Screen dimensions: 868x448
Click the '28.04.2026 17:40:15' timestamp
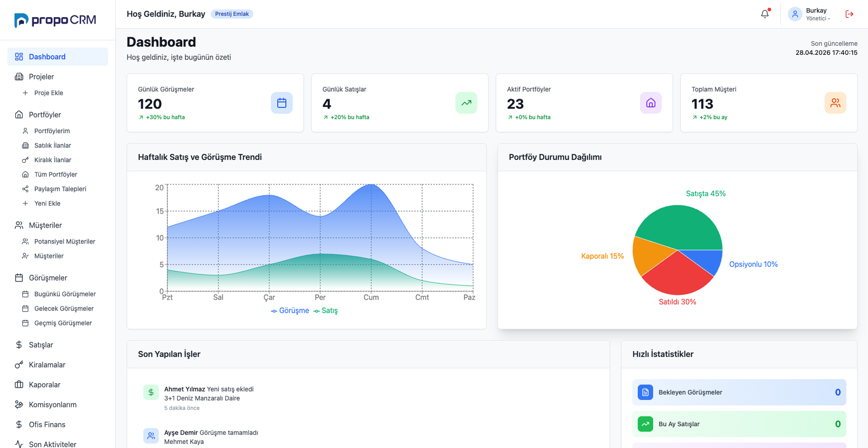(x=826, y=52)
